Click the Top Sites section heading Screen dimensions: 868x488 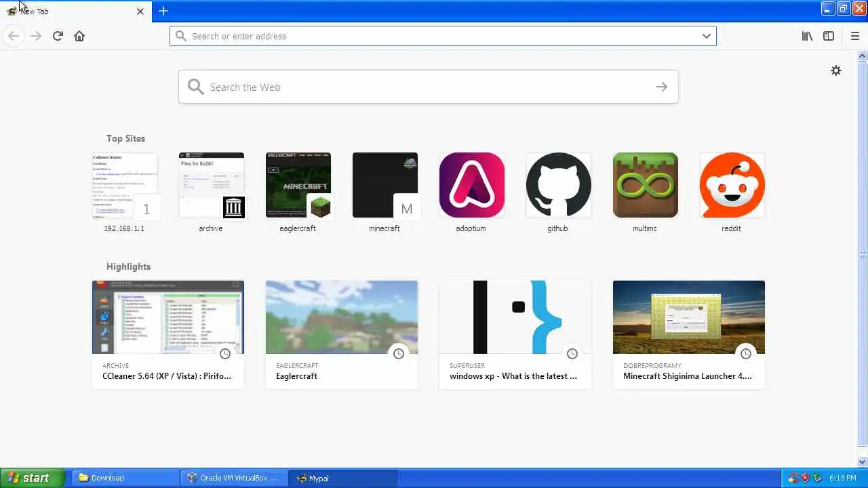[x=125, y=138]
